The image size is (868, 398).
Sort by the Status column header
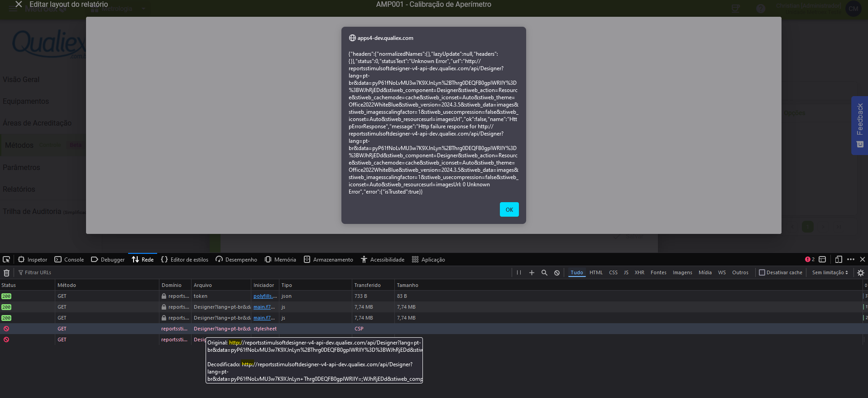[x=27, y=285]
